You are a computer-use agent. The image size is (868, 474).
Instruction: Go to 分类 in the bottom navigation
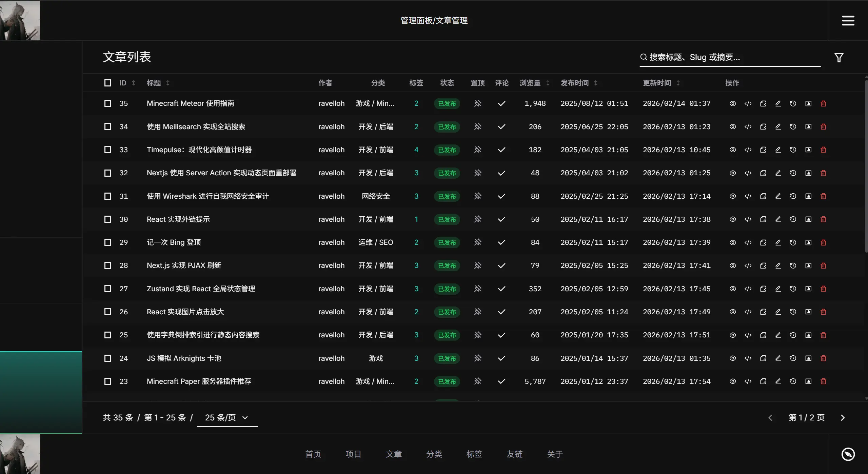click(434, 454)
